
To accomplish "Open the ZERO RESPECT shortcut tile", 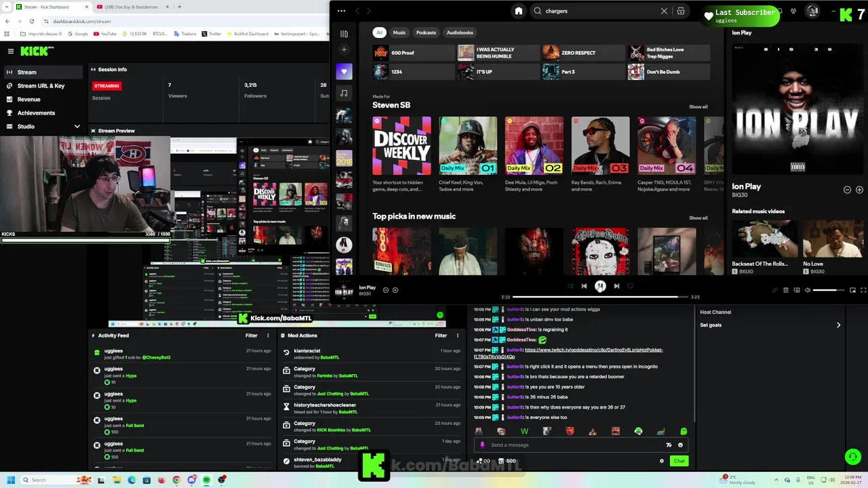I will (583, 53).
